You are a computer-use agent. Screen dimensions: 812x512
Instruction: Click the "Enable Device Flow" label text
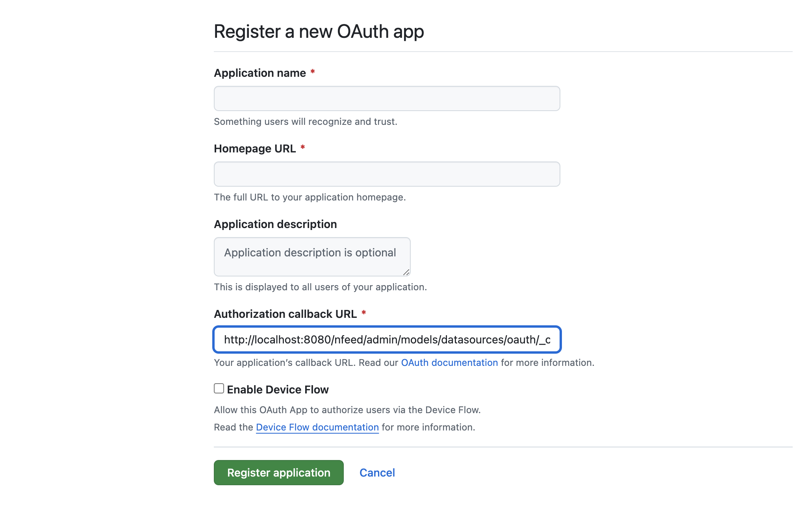pyautogui.click(x=278, y=390)
